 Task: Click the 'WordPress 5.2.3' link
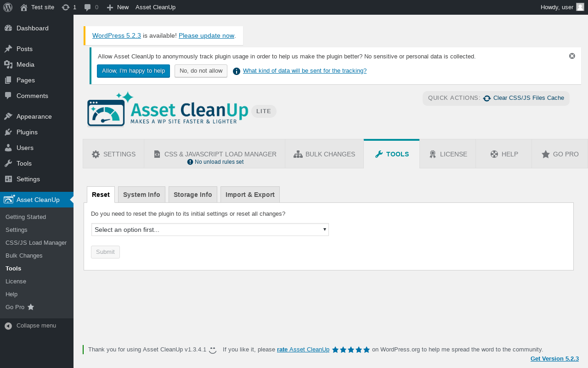point(117,35)
